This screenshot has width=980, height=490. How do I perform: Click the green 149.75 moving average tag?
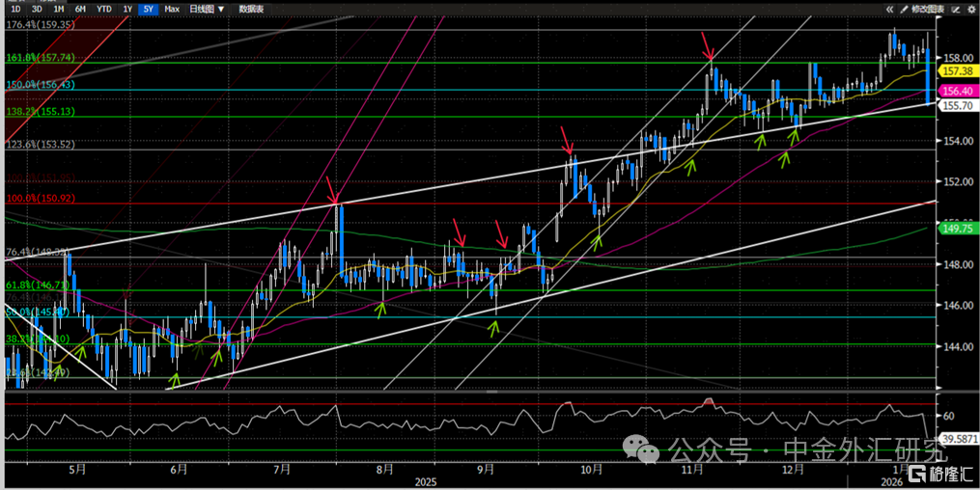click(955, 230)
